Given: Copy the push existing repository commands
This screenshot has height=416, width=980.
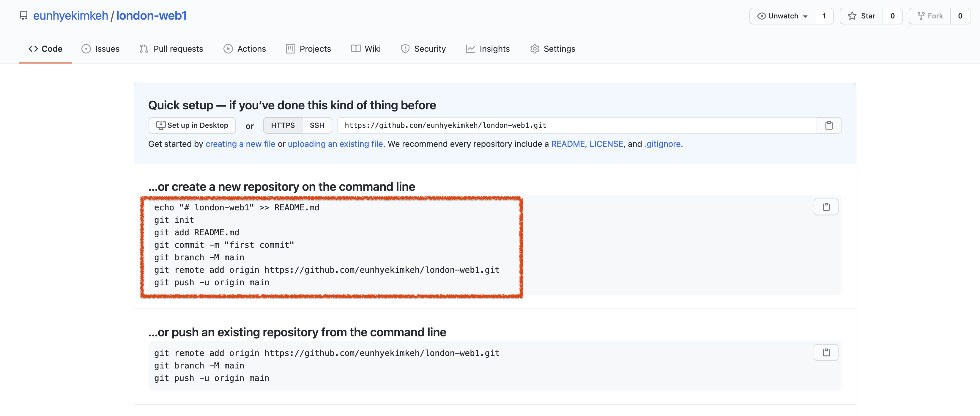Looking at the screenshot, I should coord(826,352).
